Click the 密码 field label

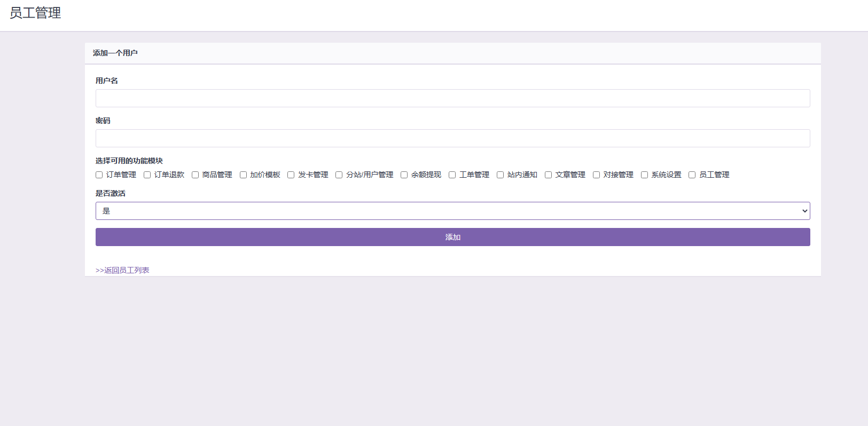click(x=103, y=121)
